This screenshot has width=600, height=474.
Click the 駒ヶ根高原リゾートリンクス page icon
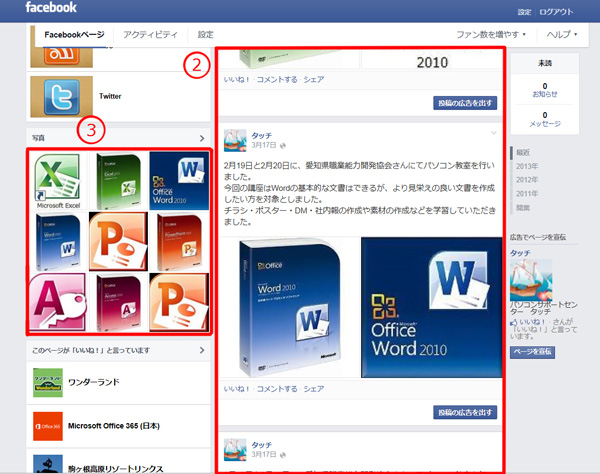coord(48,464)
